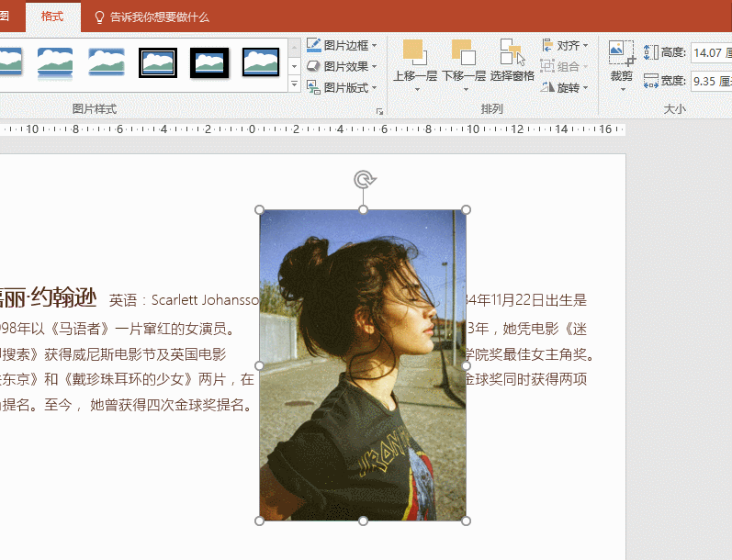Viewport: 732px width, 560px height.
Task: Click the lightbulb tell-me icon
Action: [99, 17]
